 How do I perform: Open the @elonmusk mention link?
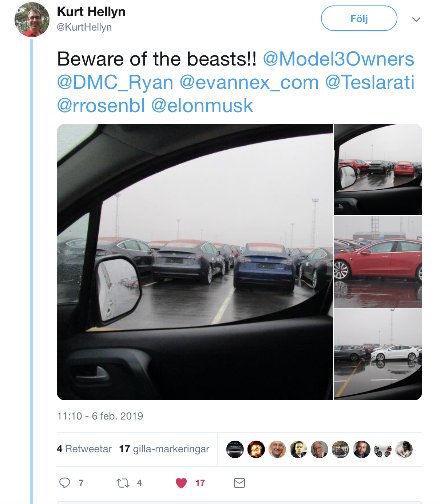pos(202,106)
